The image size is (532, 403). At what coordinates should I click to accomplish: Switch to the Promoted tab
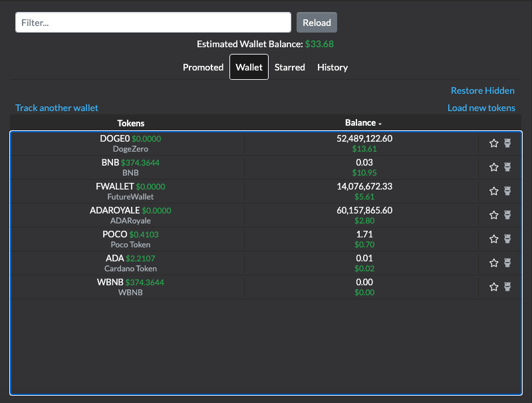point(203,67)
